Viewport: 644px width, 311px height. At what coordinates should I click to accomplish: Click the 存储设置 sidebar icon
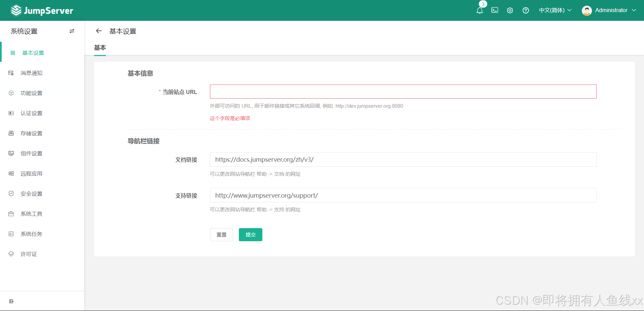tap(11, 133)
